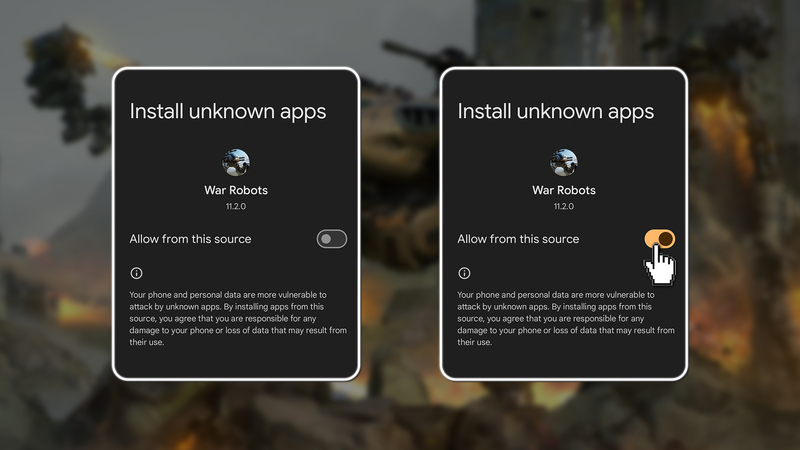This screenshot has height=450, width=800.
Task: Tap the info icon in the right panel
Action: (464, 273)
